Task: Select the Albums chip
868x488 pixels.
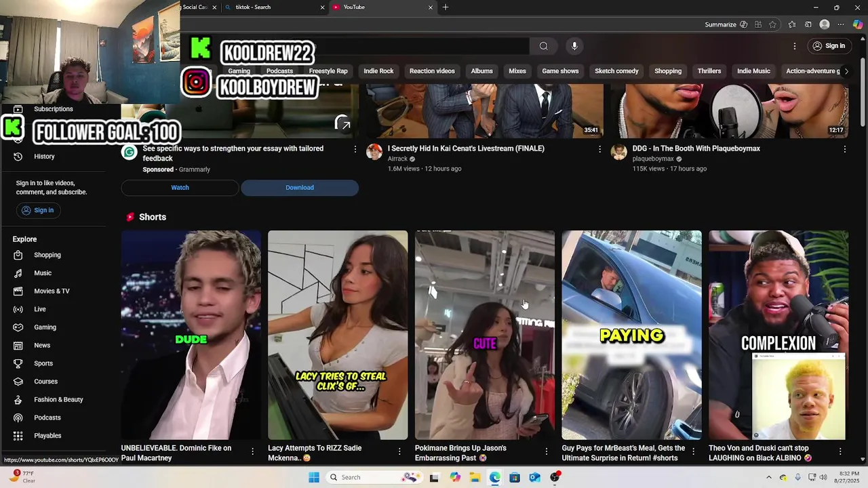Action: [x=481, y=71]
